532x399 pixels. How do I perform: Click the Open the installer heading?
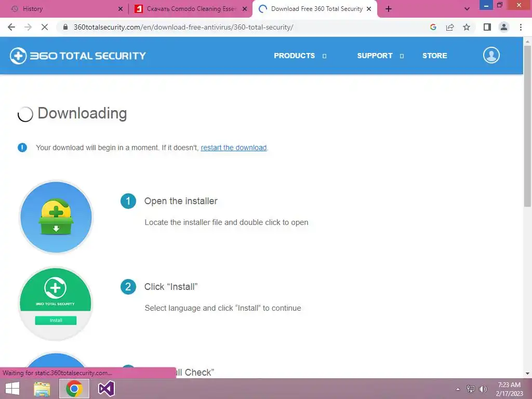(x=181, y=201)
